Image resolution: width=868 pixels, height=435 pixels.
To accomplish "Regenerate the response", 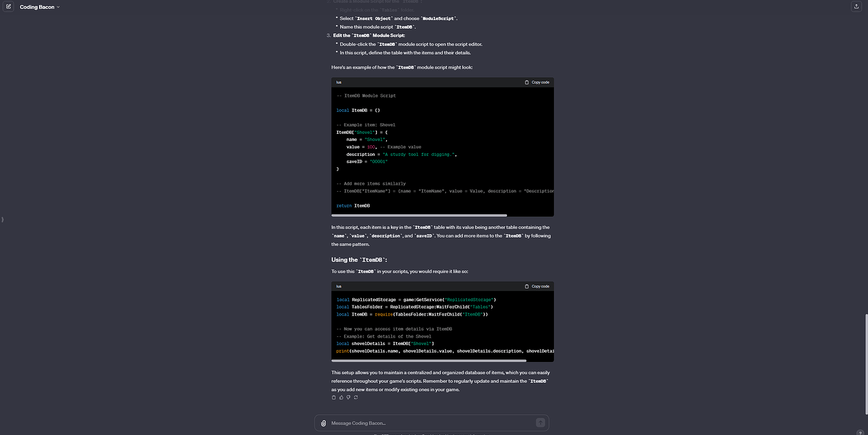I will coord(356,397).
